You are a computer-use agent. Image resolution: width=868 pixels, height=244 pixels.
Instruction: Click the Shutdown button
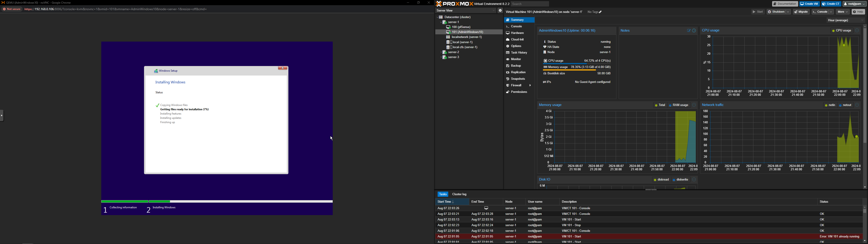tap(776, 12)
